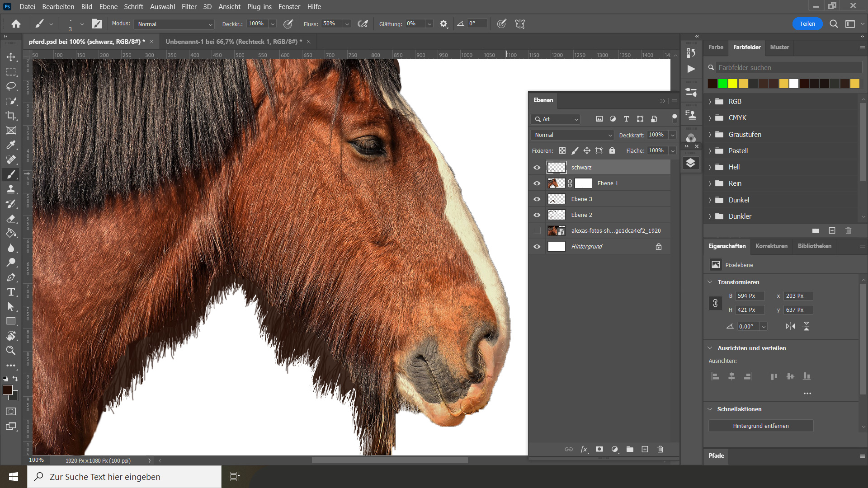This screenshot has height=488, width=868.
Task: Open the brush Modus dropdown
Action: click(x=174, y=24)
